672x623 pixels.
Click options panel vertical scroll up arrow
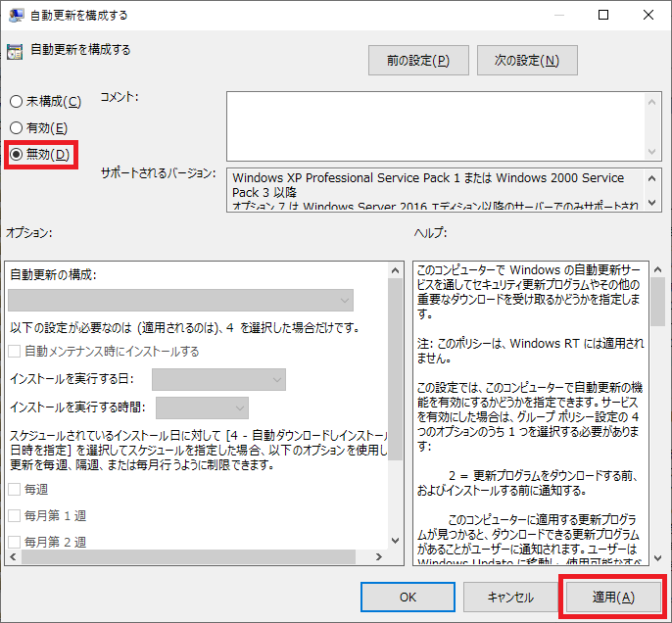395,270
